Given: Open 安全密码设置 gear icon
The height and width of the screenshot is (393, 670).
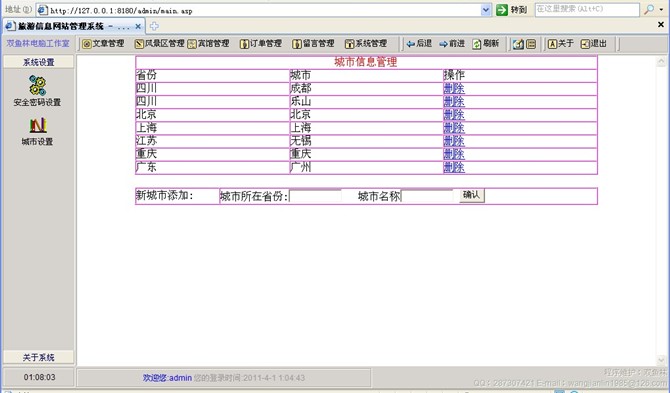Looking at the screenshot, I should tap(38, 85).
